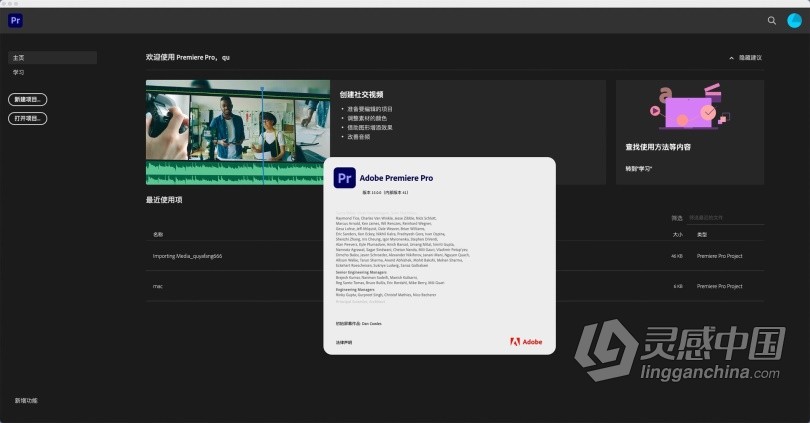Open search with the magnifier icon
Viewport: 810px width, 423px height.
(772, 21)
